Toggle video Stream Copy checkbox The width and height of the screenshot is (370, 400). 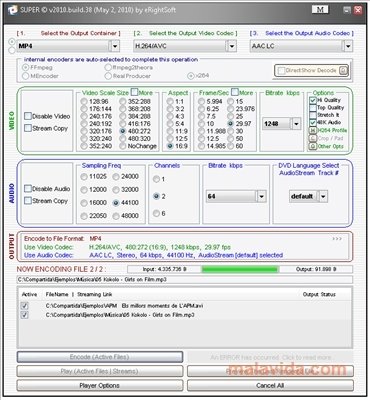[28, 128]
